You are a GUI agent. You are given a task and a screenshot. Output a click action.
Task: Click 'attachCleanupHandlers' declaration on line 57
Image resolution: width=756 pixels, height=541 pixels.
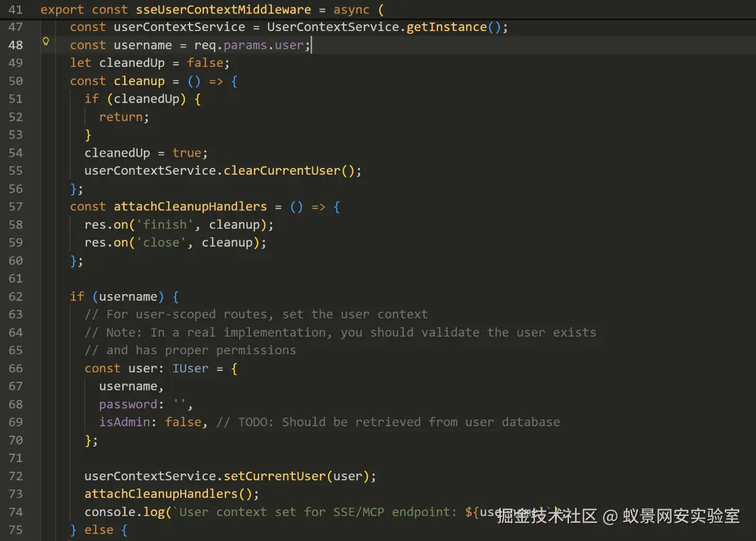tap(190, 206)
